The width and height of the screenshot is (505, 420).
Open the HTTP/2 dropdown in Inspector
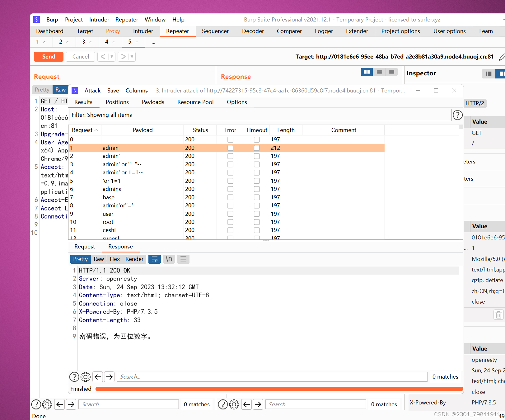click(x=475, y=103)
